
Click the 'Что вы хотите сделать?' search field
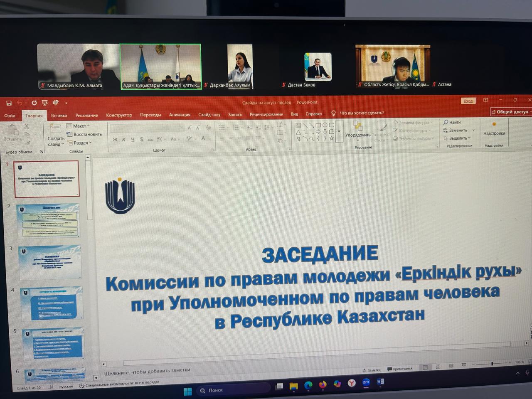(x=362, y=113)
